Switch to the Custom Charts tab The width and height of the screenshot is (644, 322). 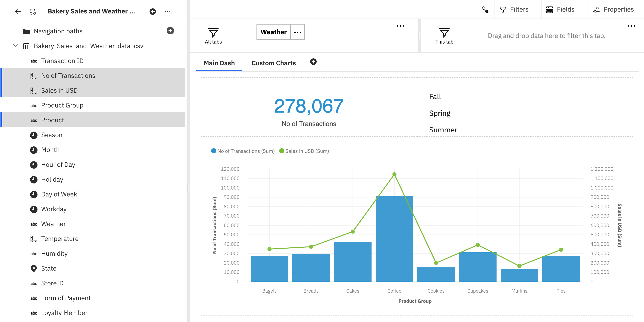(274, 63)
